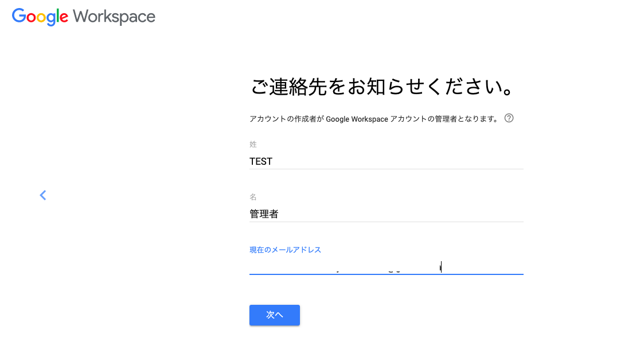Click the colored Google wordmark
This screenshot has width=644, height=345.
(x=40, y=17)
